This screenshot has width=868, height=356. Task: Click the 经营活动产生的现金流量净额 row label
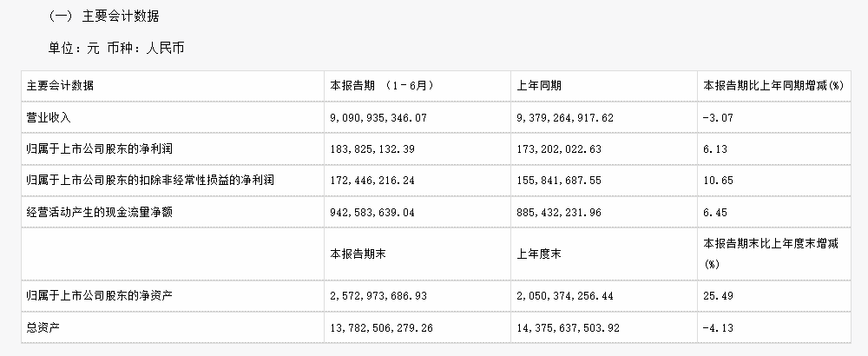100,212
